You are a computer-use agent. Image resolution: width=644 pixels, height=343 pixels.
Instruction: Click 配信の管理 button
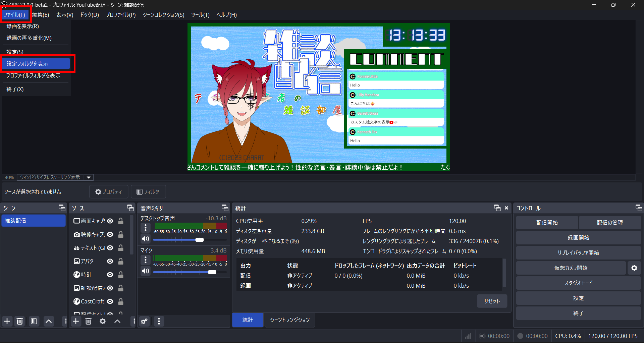click(x=610, y=223)
